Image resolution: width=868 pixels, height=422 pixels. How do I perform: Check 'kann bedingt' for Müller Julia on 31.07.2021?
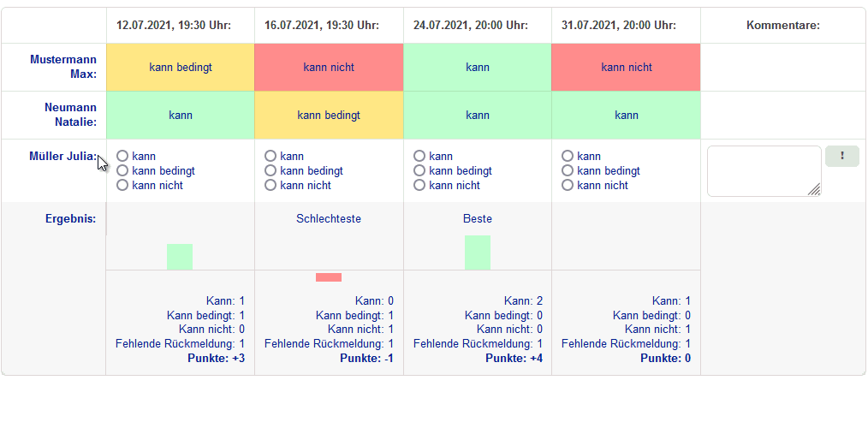pyautogui.click(x=568, y=170)
